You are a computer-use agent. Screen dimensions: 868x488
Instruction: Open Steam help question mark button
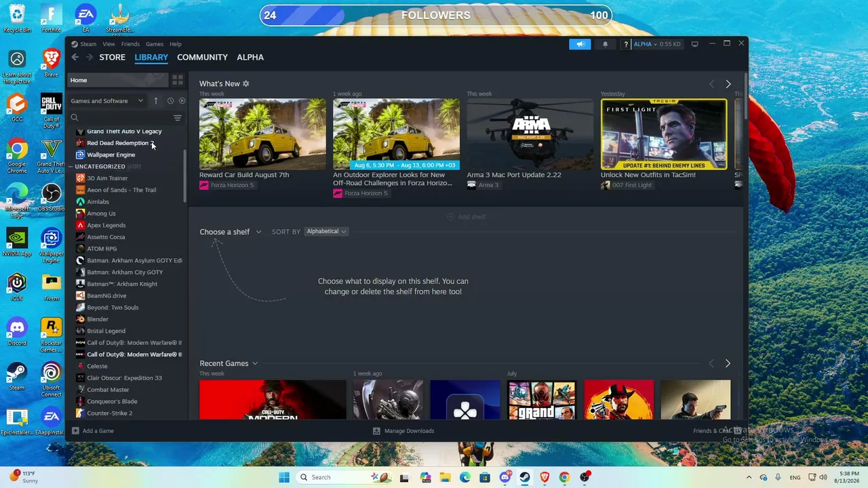626,44
